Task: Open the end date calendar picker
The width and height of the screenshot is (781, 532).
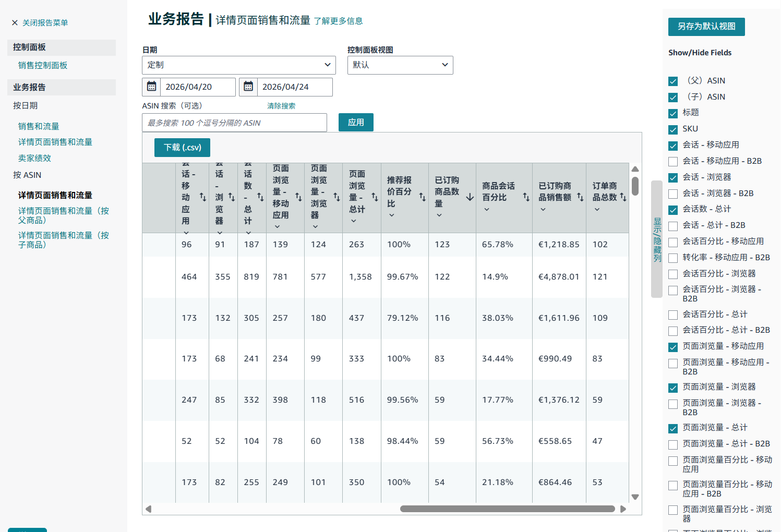Action: 248,87
